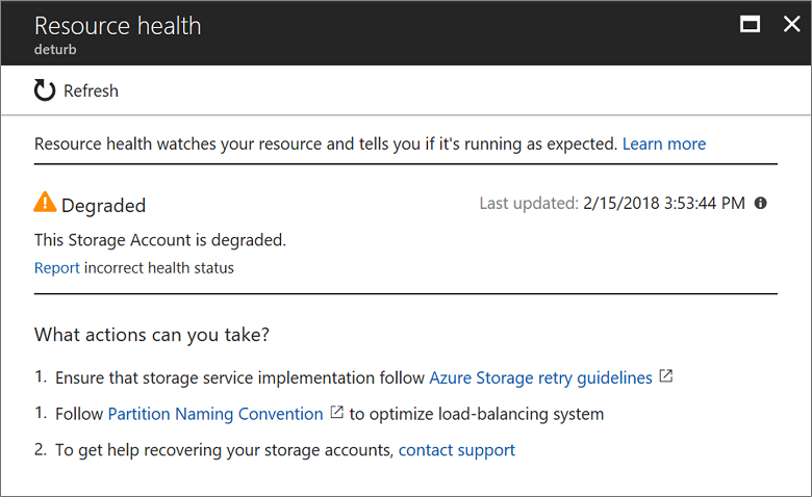This screenshot has height=497, width=812.
Task: Click the info icon beside Last updated
Action: click(761, 203)
